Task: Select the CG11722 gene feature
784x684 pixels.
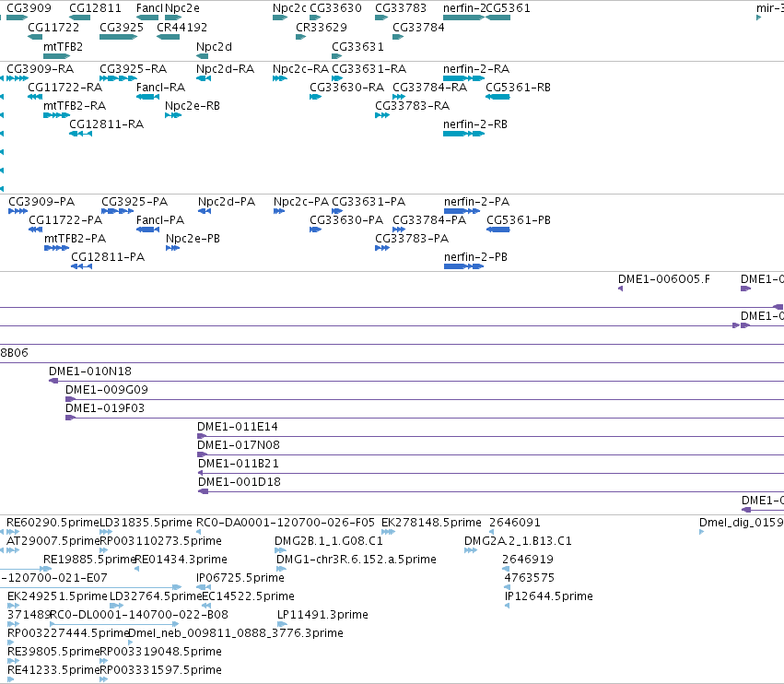Action: click(35, 37)
